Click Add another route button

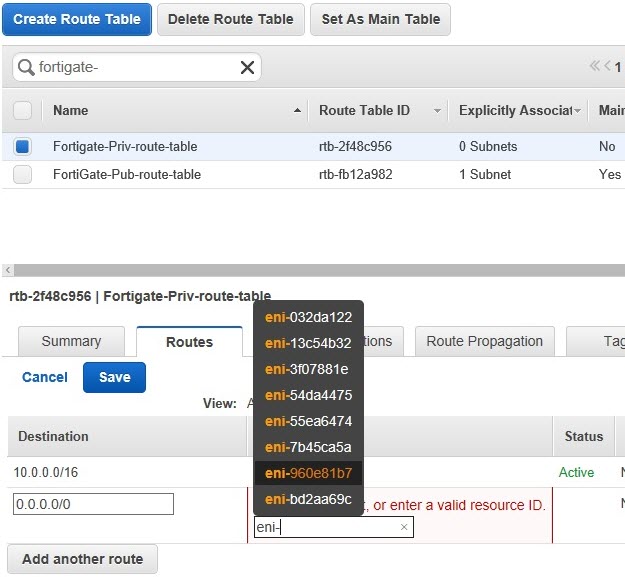coord(83,559)
